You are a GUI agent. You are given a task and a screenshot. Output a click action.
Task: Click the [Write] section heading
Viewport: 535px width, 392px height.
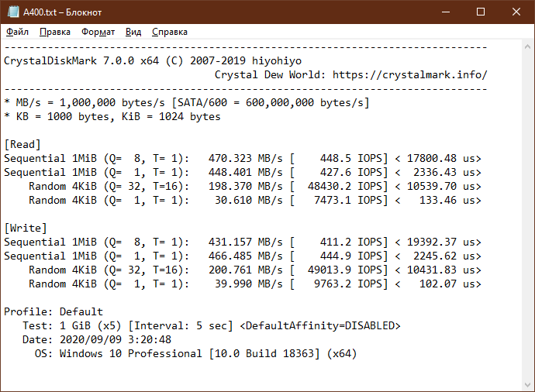pyautogui.click(x=26, y=228)
